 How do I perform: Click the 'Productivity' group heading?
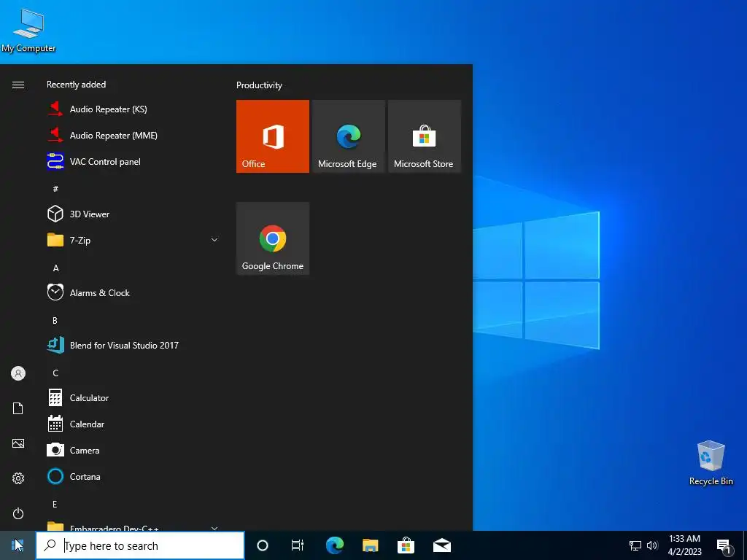coord(259,85)
